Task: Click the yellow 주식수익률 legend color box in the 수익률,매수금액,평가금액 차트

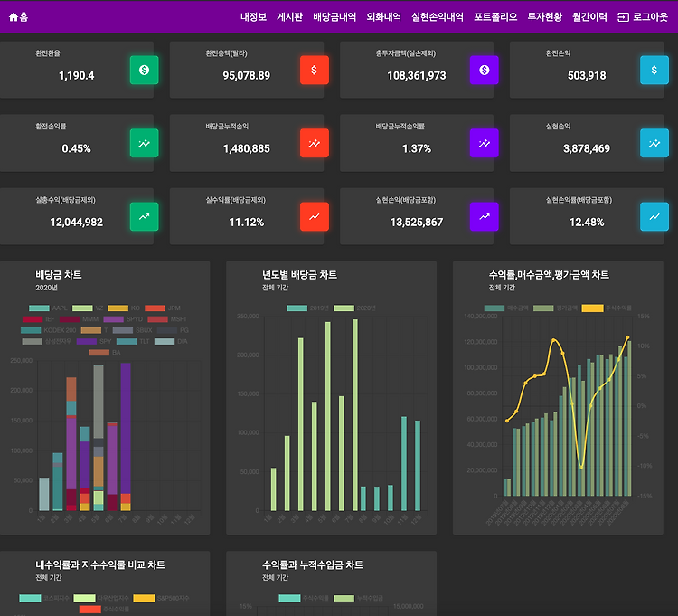Action: 592,308
